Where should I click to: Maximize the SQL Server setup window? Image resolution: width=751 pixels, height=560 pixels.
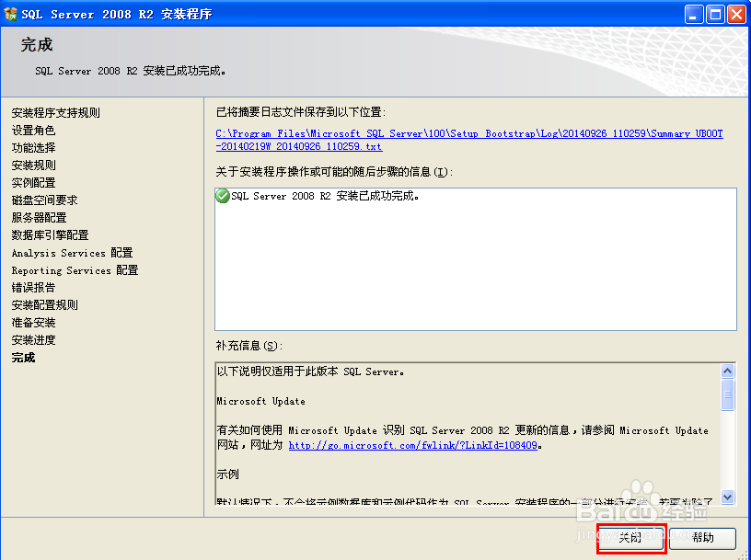715,15
